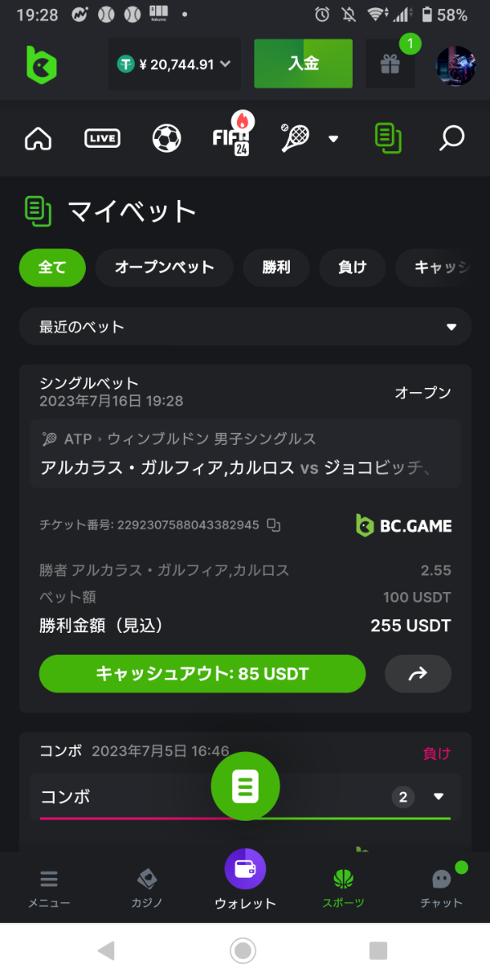Copy the ticket number
Viewport: 490px width, 980px height.
click(274, 525)
